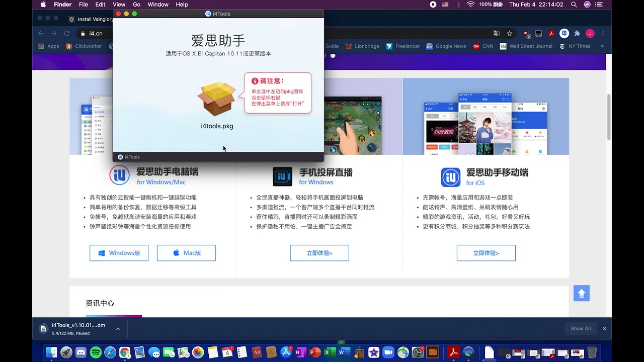Open the Chrome extensions puzzle icon
The height and width of the screenshot is (362, 644).
pos(577,33)
